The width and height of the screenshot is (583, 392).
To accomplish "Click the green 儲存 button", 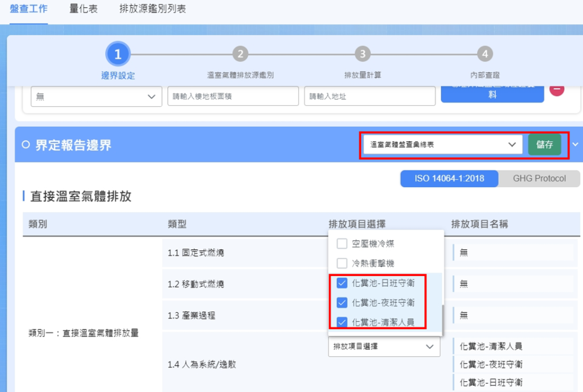I will (544, 145).
